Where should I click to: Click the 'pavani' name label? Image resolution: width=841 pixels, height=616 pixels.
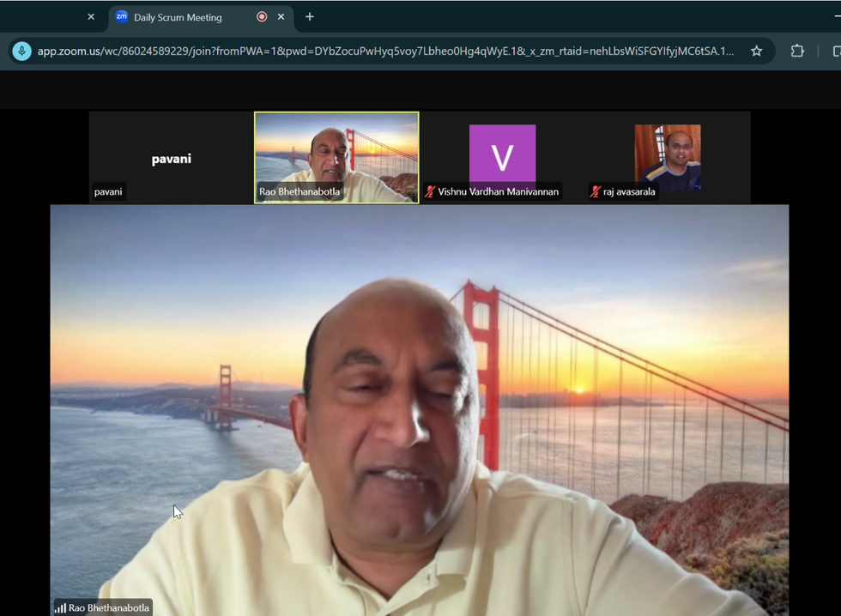pyautogui.click(x=108, y=191)
